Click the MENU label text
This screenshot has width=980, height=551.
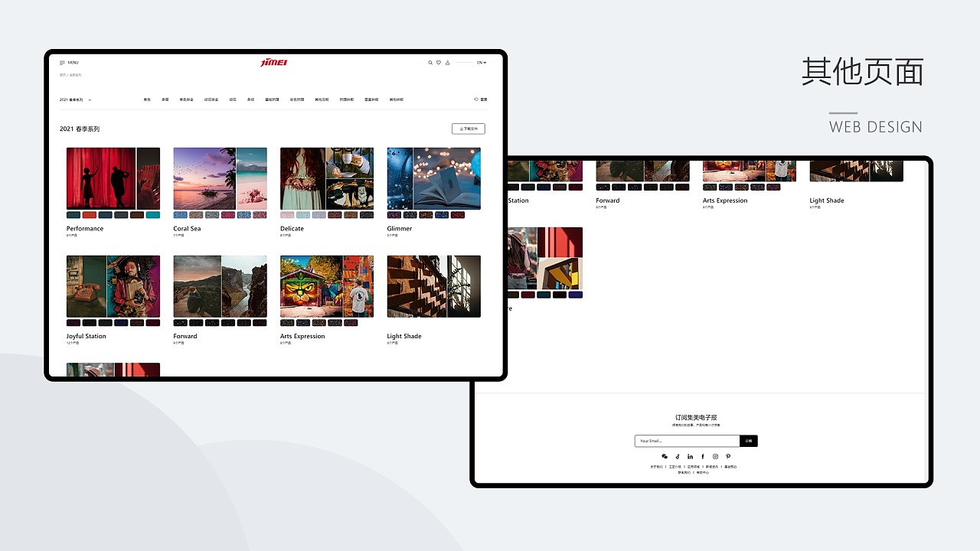coord(73,63)
